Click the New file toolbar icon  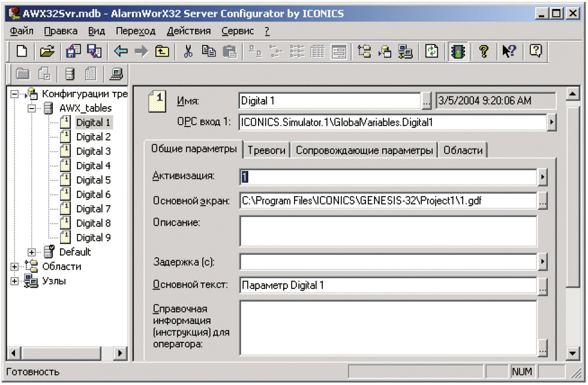(x=22, y=52)
